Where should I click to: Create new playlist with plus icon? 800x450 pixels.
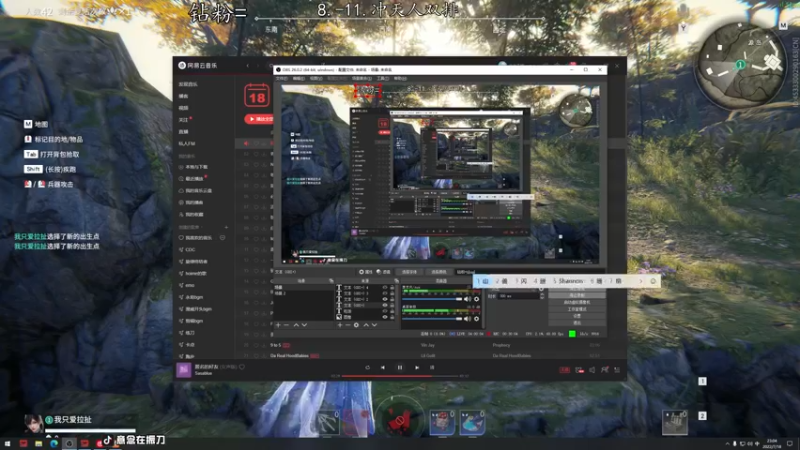point(226,227)
